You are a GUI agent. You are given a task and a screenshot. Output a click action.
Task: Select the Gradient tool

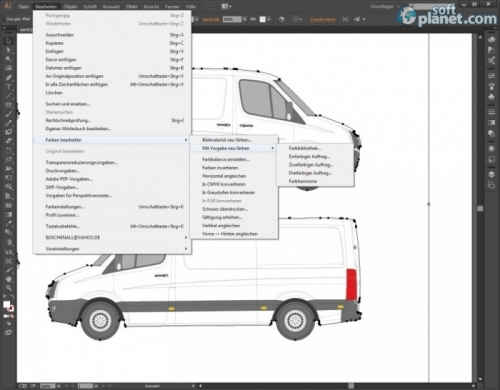[9, 214]
